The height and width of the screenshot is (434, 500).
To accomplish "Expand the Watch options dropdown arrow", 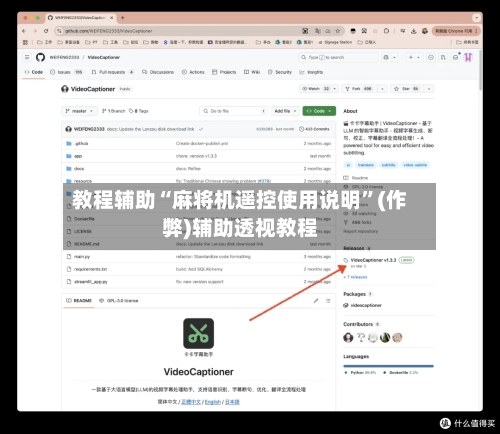I will pos(335,89).
